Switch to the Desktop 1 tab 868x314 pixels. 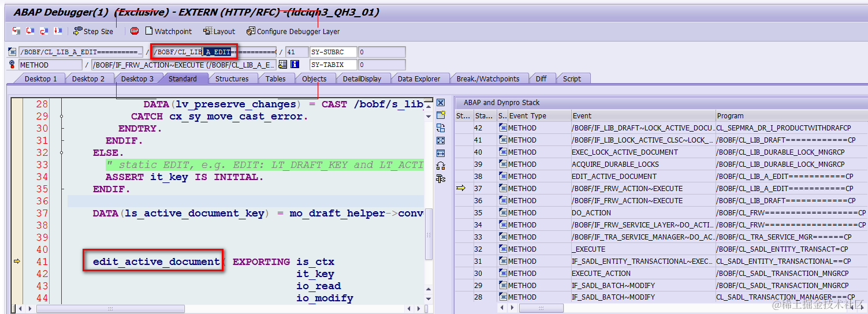point(40,78)
